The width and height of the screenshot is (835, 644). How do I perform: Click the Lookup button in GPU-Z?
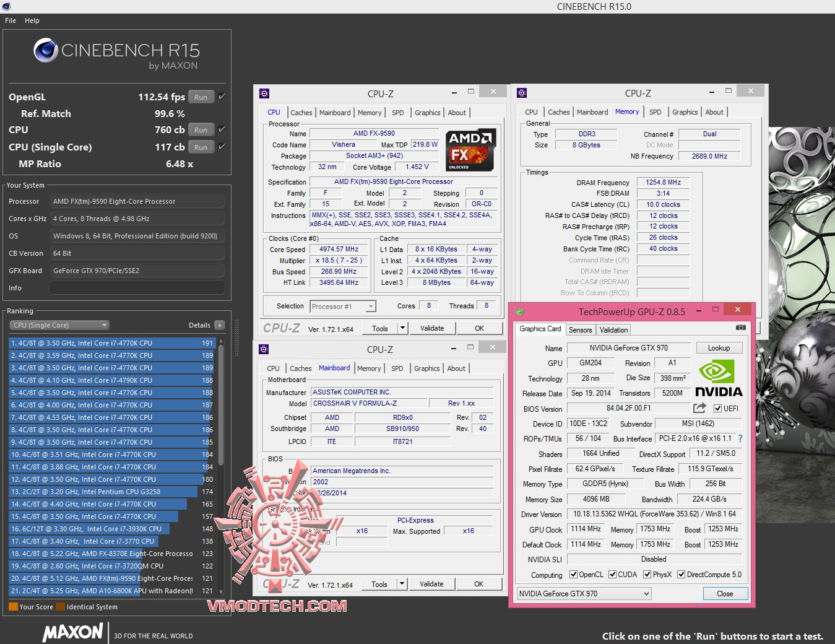[719, 348]
